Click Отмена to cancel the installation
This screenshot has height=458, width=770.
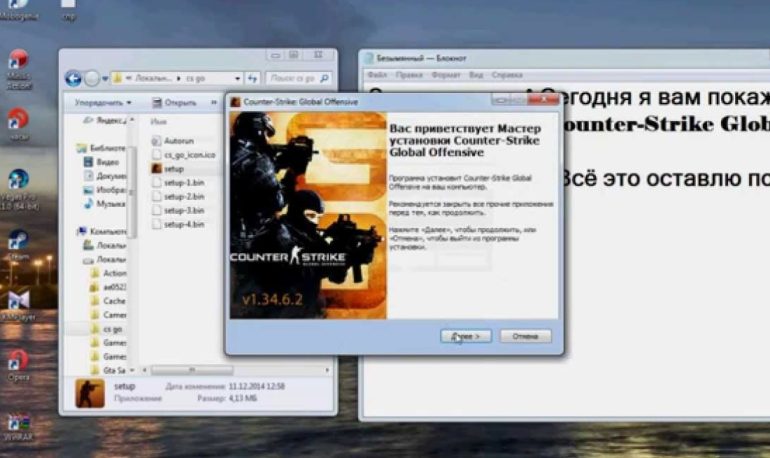tap(525, 336)
